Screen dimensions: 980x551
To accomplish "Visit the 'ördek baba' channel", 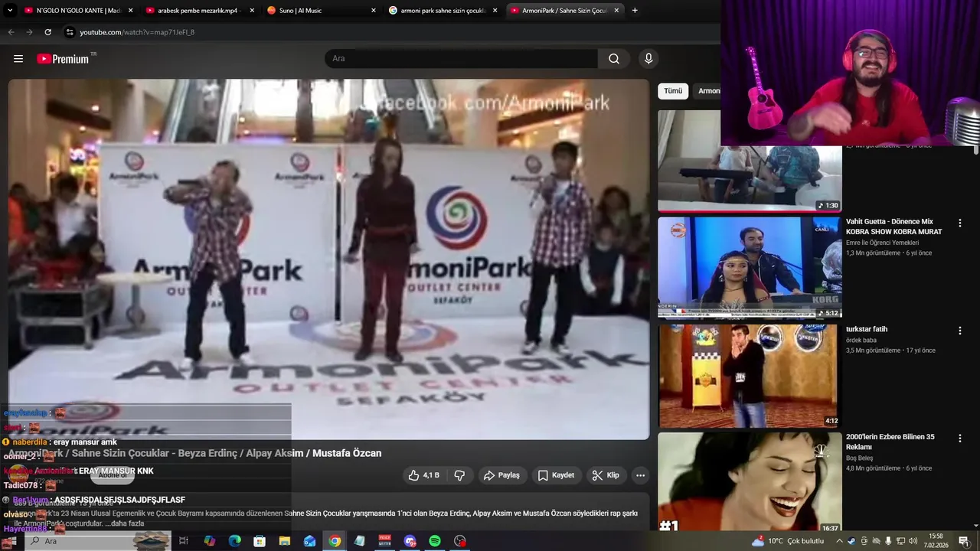I will (861, 340).
